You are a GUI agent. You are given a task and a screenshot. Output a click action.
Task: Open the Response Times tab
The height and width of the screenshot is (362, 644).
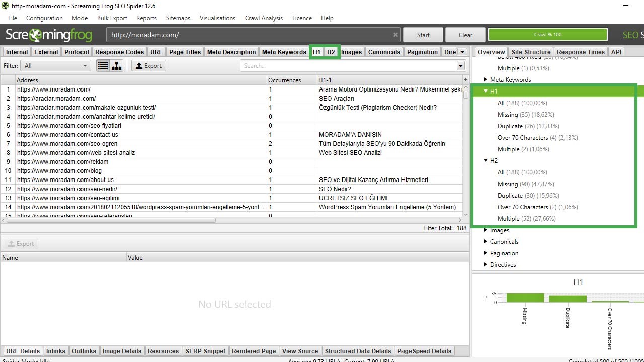pos(581,52)
